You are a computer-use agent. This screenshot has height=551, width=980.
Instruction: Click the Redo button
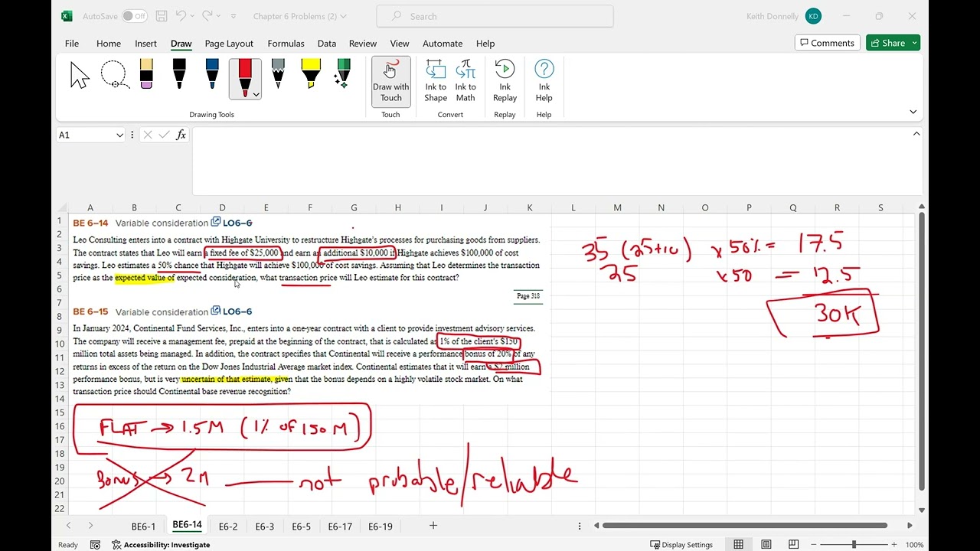[209, 16]
